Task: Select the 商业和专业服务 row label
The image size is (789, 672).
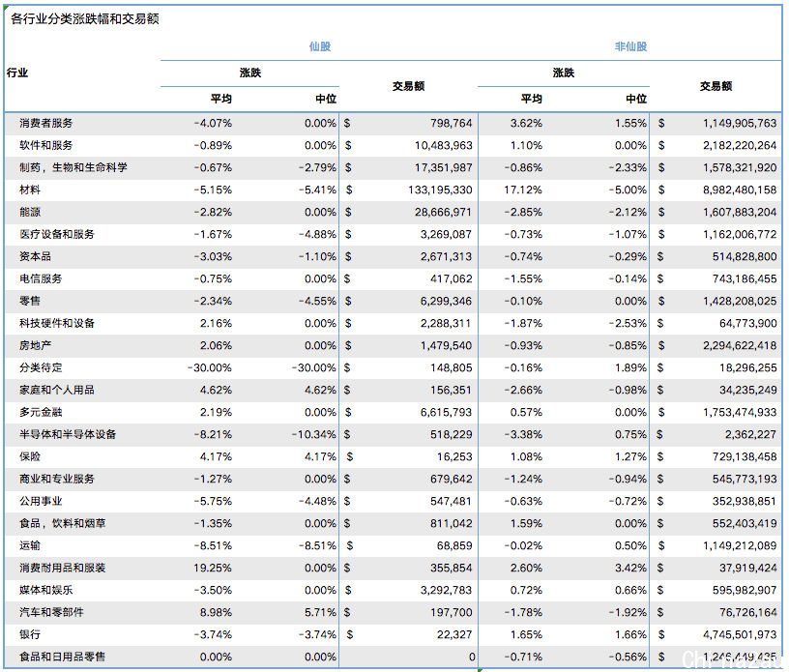Action: [57, 479]
